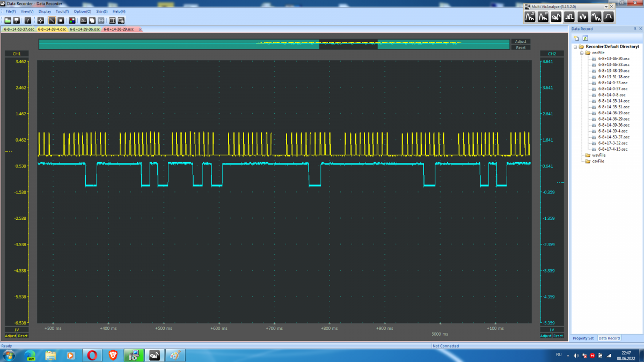Click the CH1 Adjust button at bottom left

[x=11, y=336]
